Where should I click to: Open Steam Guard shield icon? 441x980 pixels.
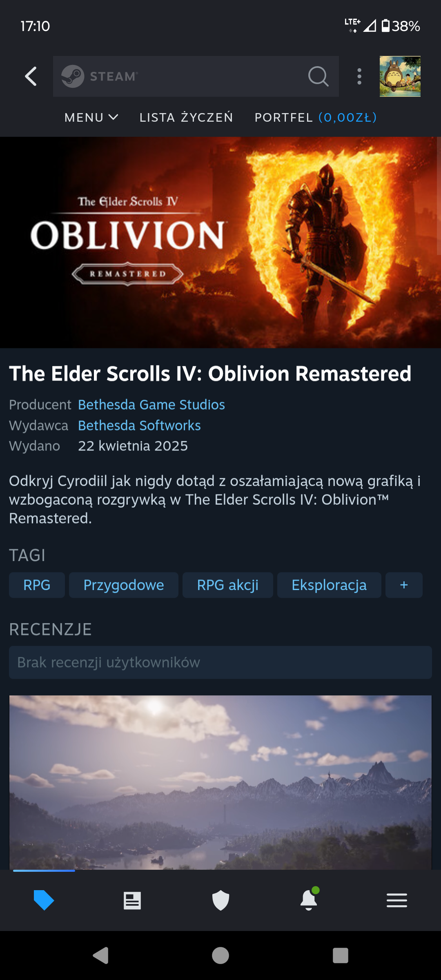coord(220,900)
